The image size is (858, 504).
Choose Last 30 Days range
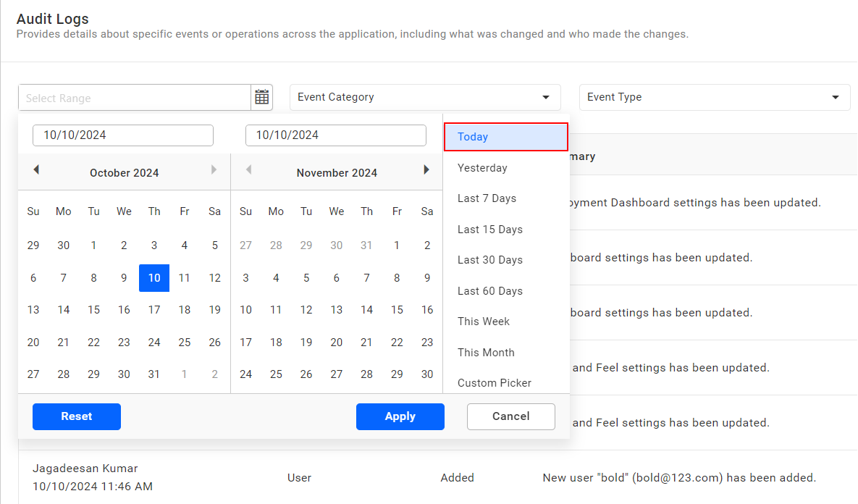pos(489,259)
